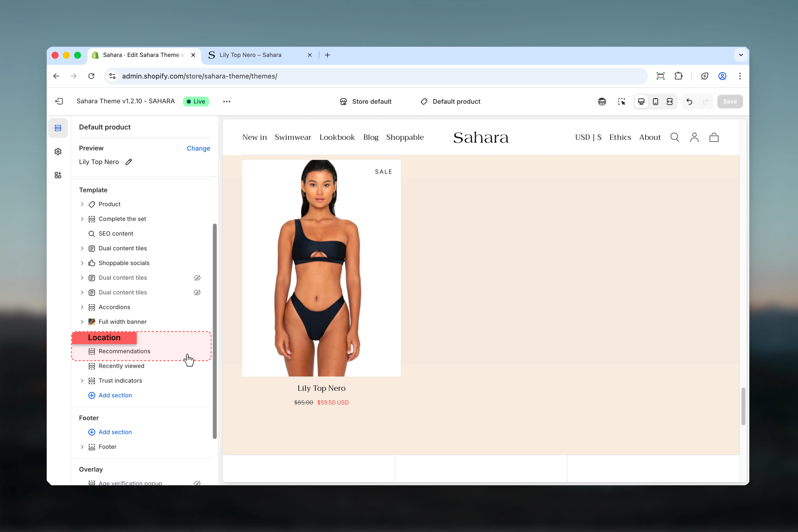Click the Lily Top Nero product image
Screen dimensions: 798x532
point(321,268)
